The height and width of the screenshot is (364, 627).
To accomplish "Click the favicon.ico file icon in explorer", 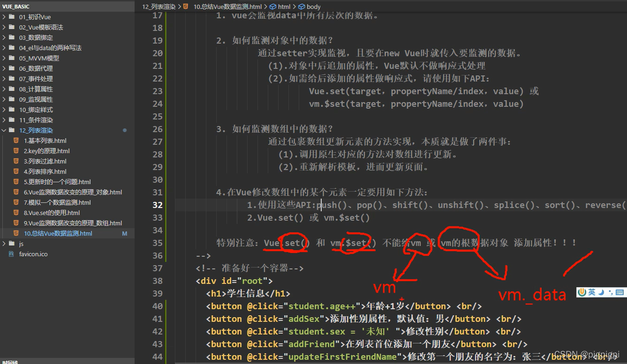I will pyautogui.click(x=11, y=254).
